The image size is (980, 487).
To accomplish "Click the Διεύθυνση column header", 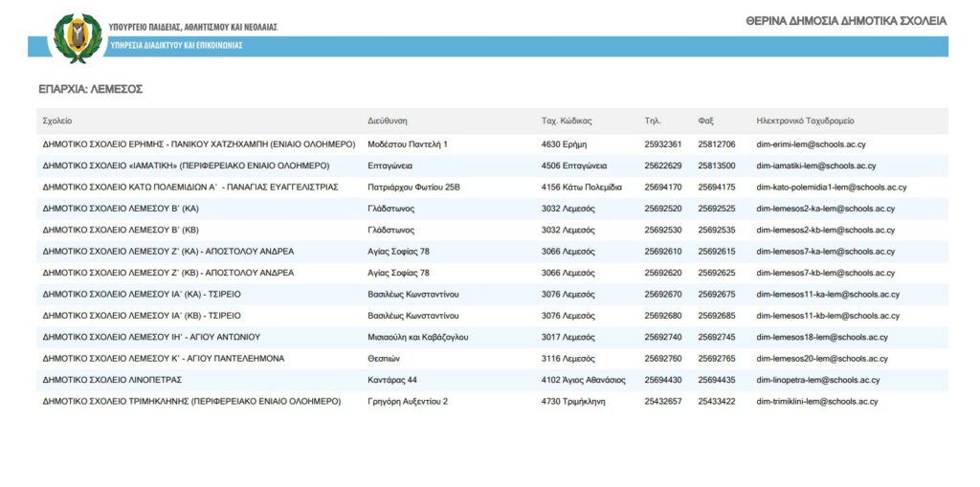I will point(388,122).
